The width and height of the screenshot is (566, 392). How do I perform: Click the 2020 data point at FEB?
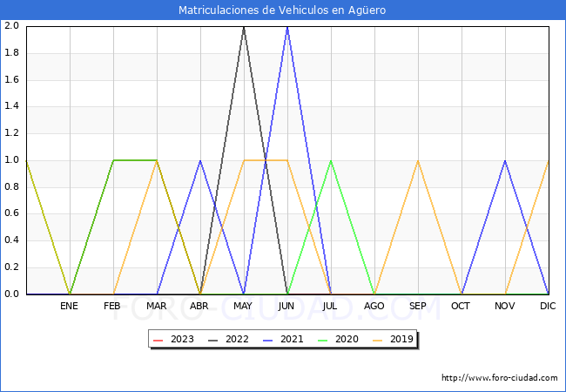coord(114,160)
